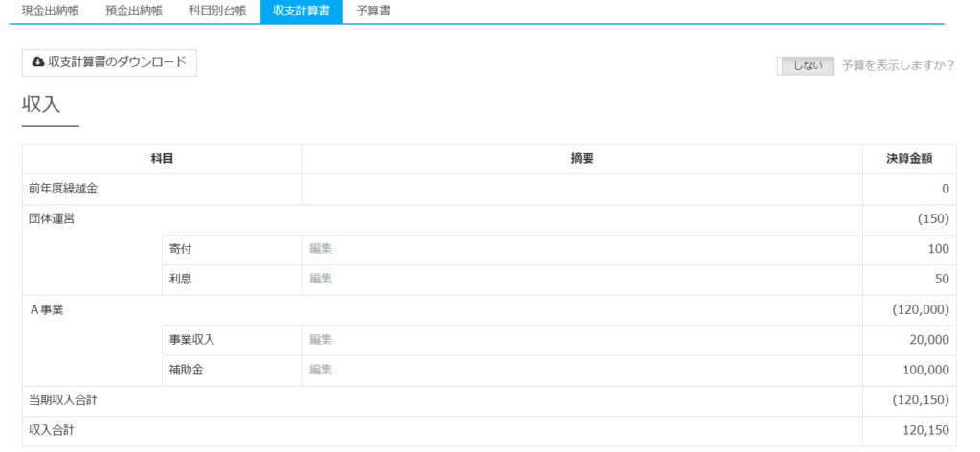Open the 科目別台帳 tab
This screenshot has height=452, width=980.
[217, 11]
